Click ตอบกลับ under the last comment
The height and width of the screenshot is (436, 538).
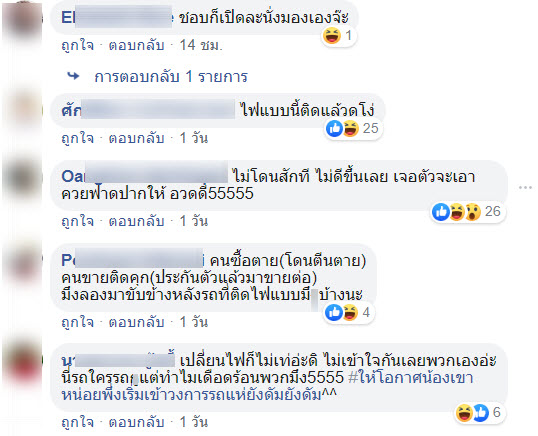[136, 422]
